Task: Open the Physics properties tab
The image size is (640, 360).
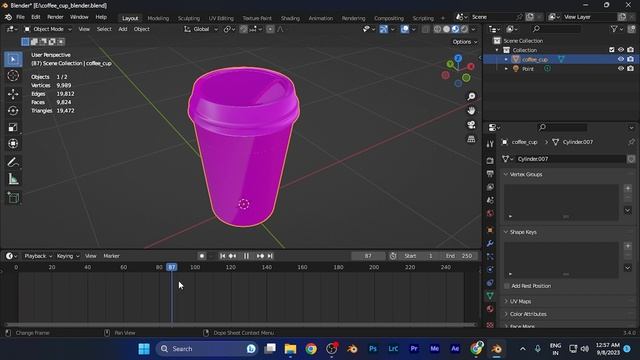Action: pyautogui.click(x=490, y=270)
